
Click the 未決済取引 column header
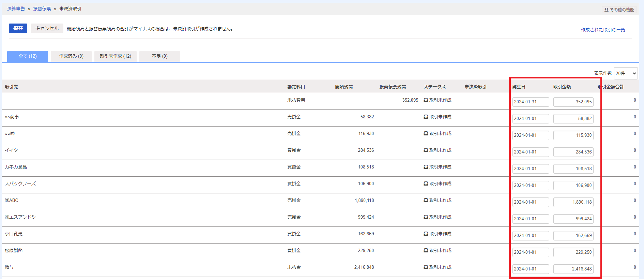[x=476, y=87]
